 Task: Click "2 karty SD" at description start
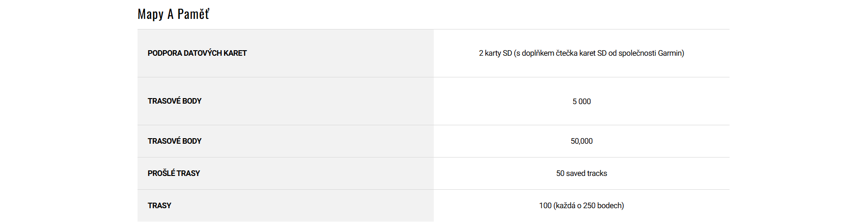tap(495, 53)
